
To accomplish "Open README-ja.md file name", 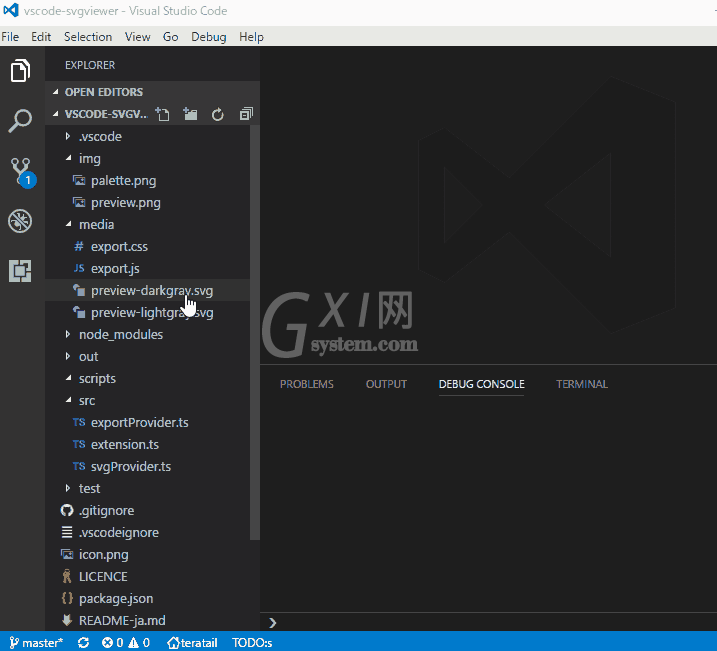I will (x=122, y=620).
